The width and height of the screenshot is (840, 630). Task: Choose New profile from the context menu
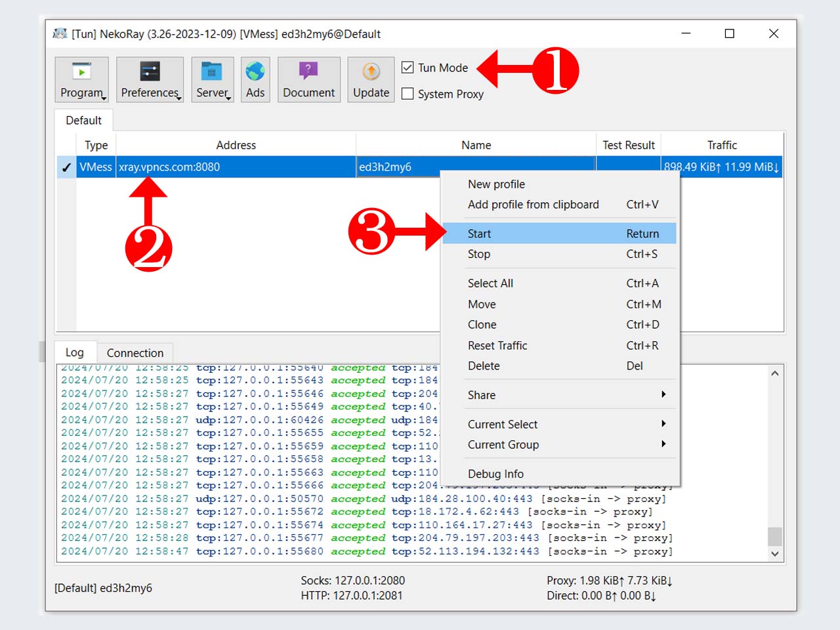click(x=560, y=184)
